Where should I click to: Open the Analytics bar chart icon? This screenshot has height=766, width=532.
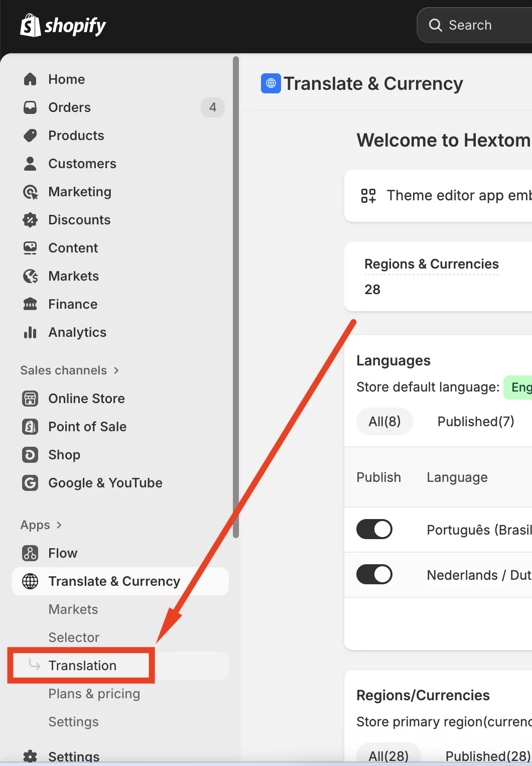30,332
